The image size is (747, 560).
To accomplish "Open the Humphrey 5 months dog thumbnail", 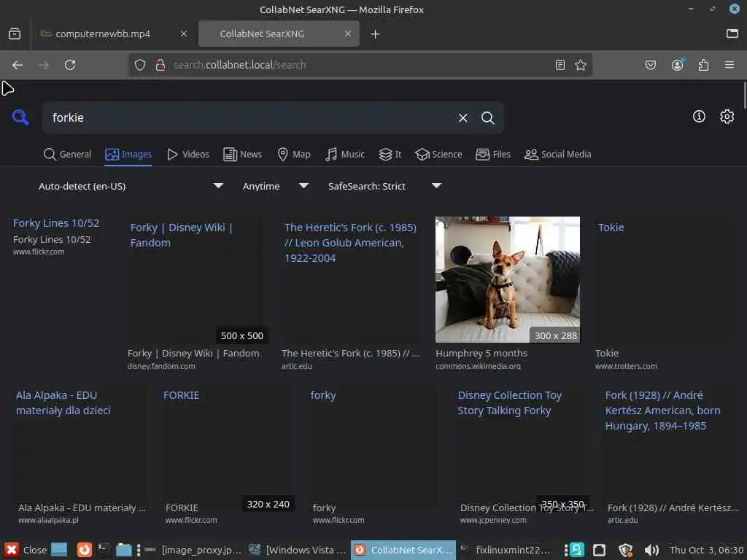I will click(508, 279).
